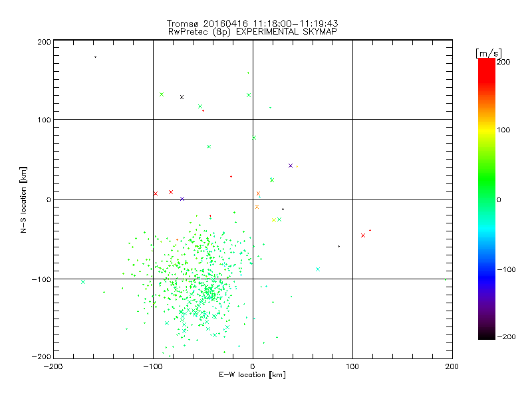Image resolution: width=532 pixels, height=399 pixels.
Task: Click the title 'Tromsø 20160416 11:18:00-11:19:43'
Action: coord(252,23)
